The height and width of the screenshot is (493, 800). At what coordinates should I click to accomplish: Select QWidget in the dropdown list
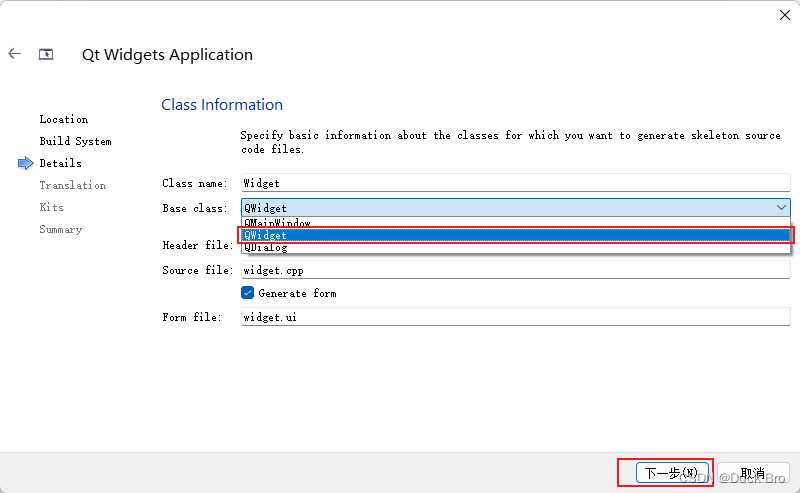(x=515, y=235)
